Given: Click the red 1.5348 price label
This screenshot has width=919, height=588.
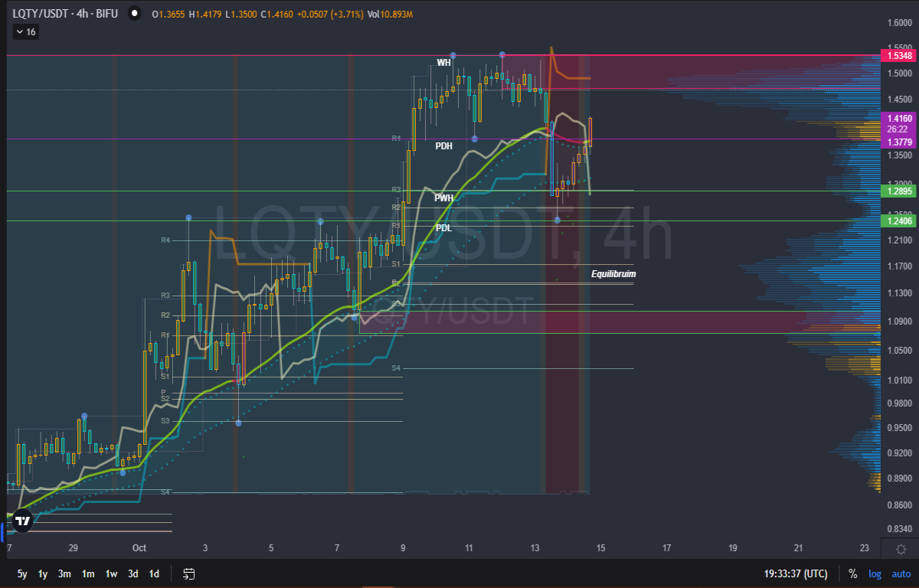Looking at the screenshot, I should click(899, 56).
